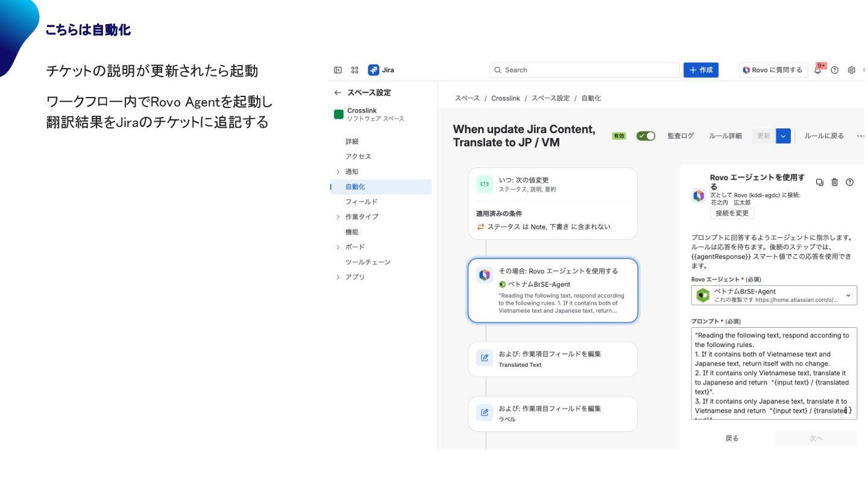The width and height of the screenshot is (868, 488).
Task: Expand the アプリ sidebar item
Action: click(x=338, y=277)
